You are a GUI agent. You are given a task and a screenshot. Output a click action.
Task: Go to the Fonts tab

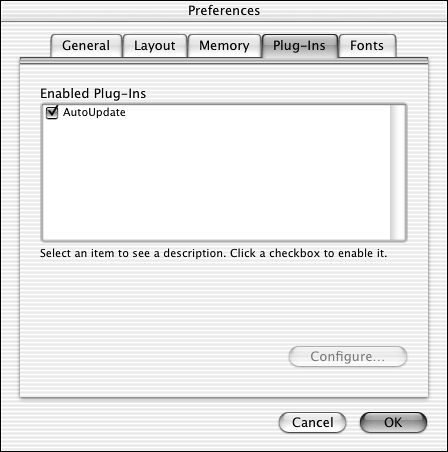tap(367, 46)
